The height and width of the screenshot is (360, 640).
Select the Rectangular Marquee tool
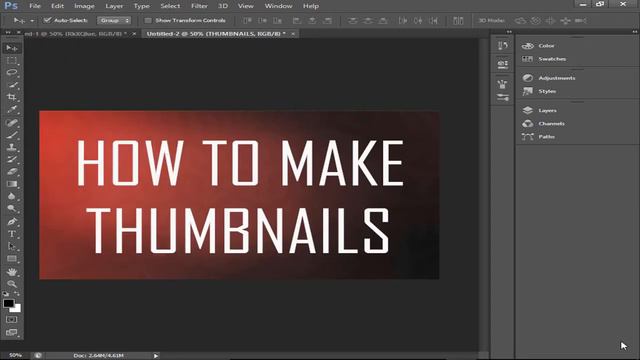click(12, 61)
